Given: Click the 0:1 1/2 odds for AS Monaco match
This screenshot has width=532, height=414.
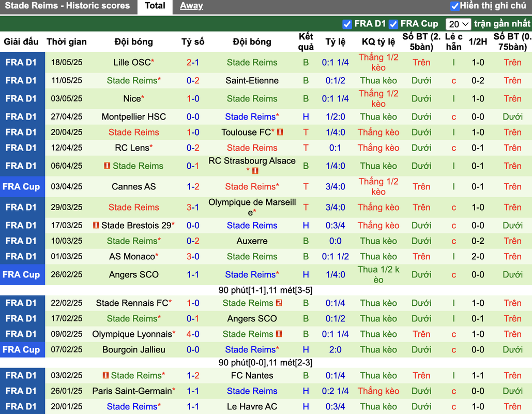Looking at the screenshot, I should (x=335, y=256).
